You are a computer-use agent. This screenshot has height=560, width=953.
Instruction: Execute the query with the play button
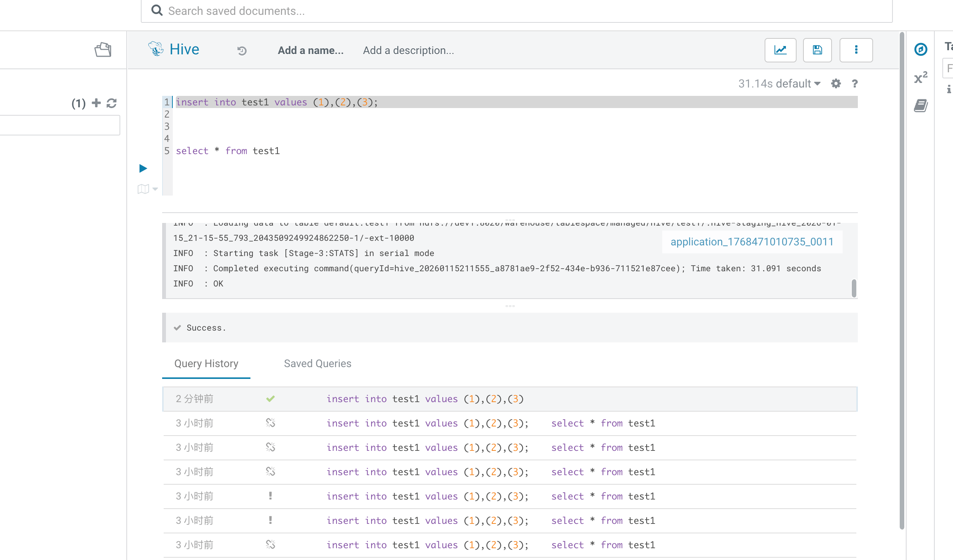tap(143, 168)
